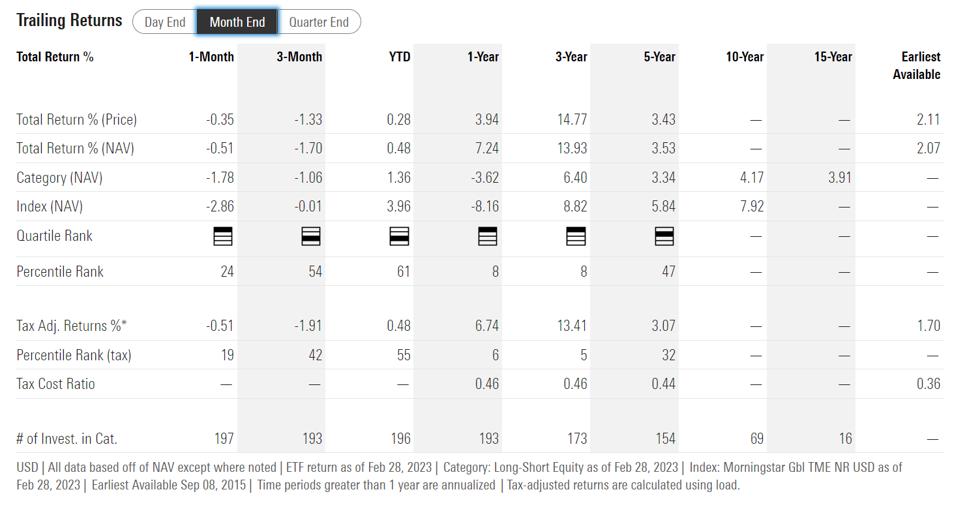Click the Percentile Rank (tax) label
This screenshot has width=980, height=511.
click(74, 355)
